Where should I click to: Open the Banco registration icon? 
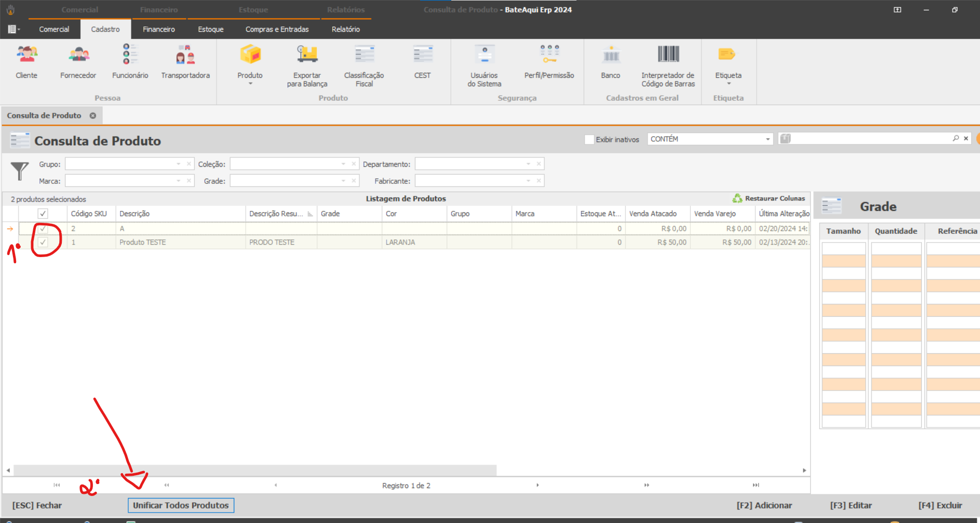[x=611, y=54]
